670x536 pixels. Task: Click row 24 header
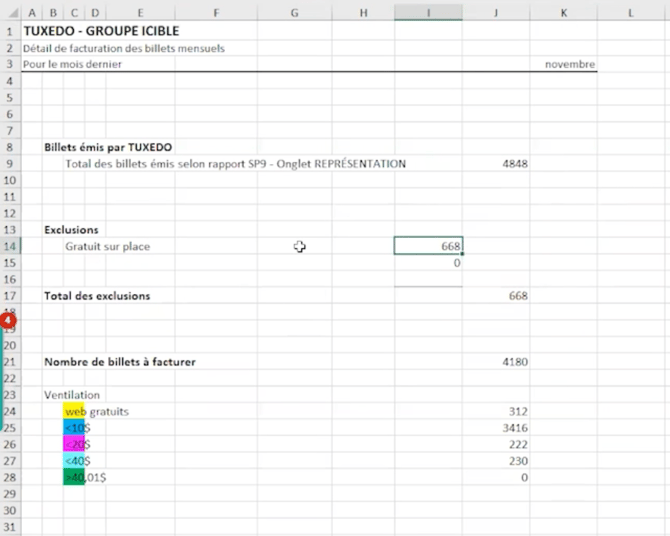click(x=10, y=412)
